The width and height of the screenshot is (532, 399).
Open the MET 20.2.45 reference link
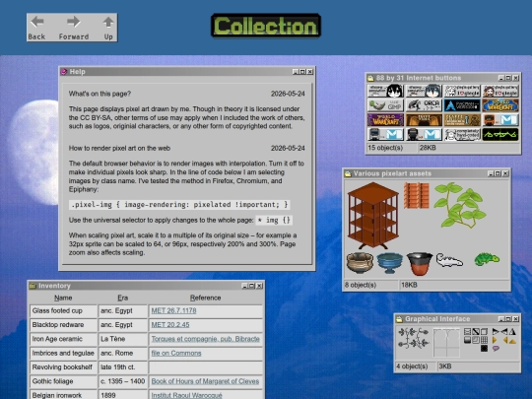pyautogui.click(x=170, y=325)
